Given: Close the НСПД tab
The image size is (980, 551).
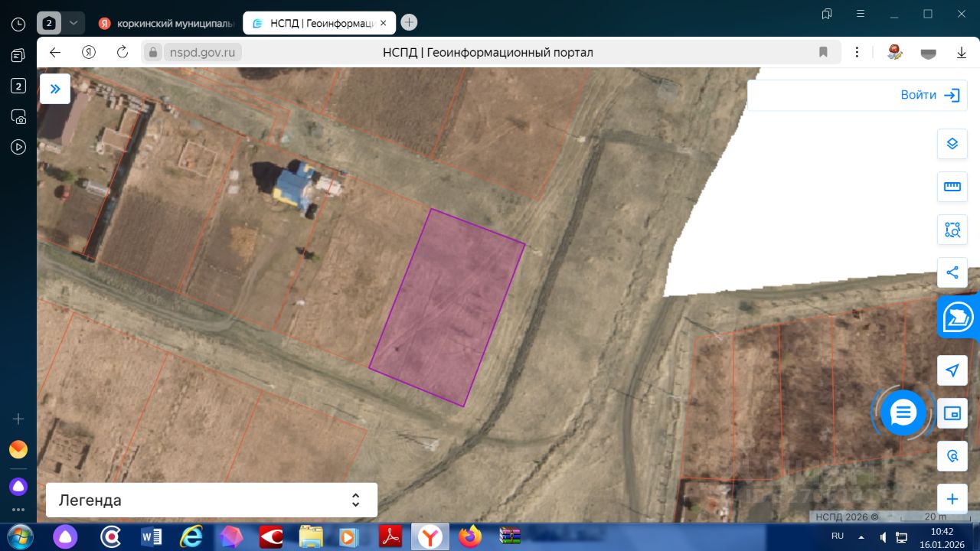Looking at the screenshot, I should (x=384, y=23).
